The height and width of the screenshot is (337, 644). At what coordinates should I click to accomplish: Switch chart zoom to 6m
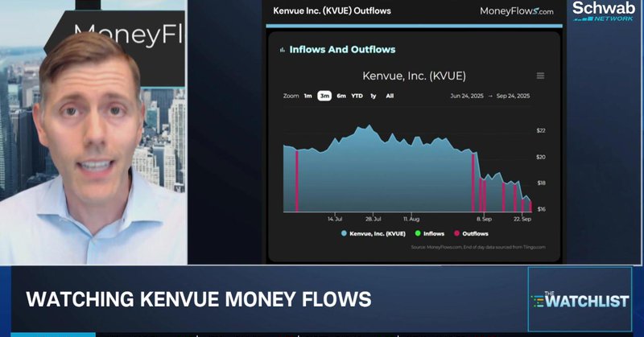(341, 96)
